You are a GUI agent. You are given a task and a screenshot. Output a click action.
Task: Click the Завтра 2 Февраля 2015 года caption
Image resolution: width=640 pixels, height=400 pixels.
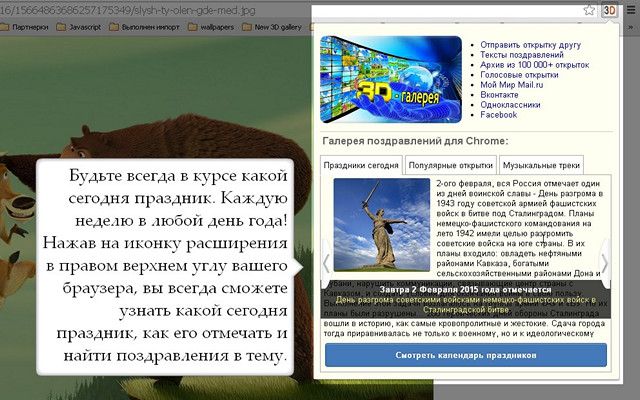[x=465, y=290]
